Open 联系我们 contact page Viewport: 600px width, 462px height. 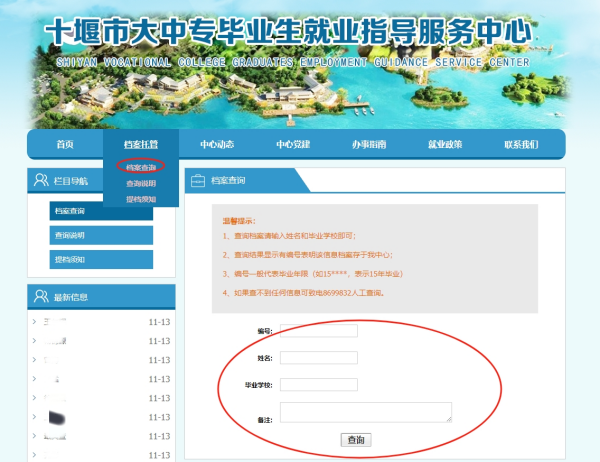(x=521, y=144)
